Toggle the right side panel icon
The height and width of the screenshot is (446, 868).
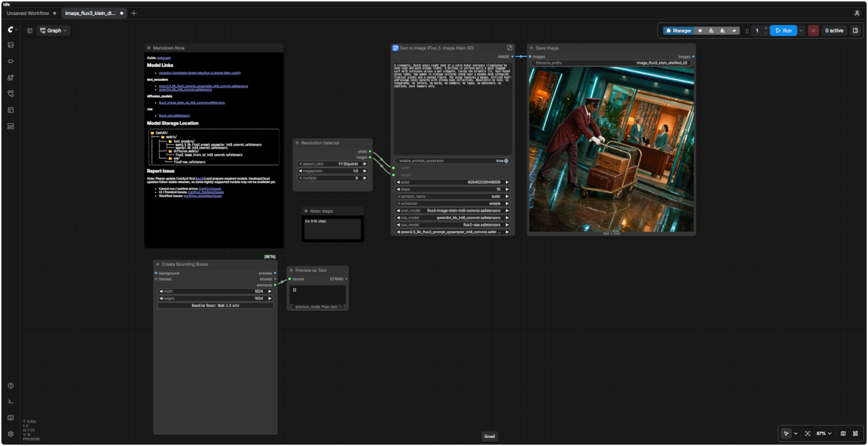pyautogui.click(x=855, y=31)
